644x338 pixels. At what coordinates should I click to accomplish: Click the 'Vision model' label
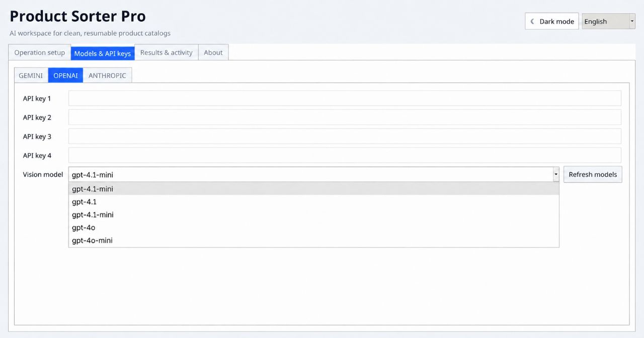(x=43, y=174)
